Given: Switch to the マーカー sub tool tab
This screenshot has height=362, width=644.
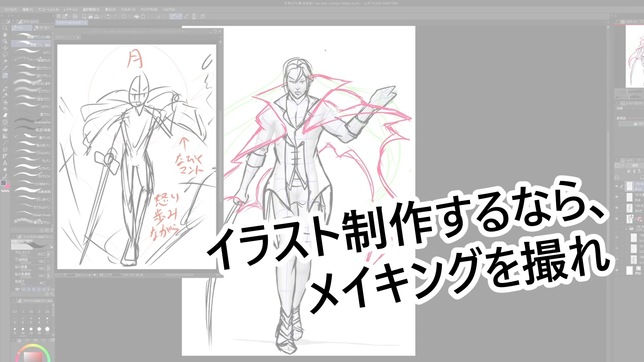Looking at the screenshot, I should [x=42, y=28].
